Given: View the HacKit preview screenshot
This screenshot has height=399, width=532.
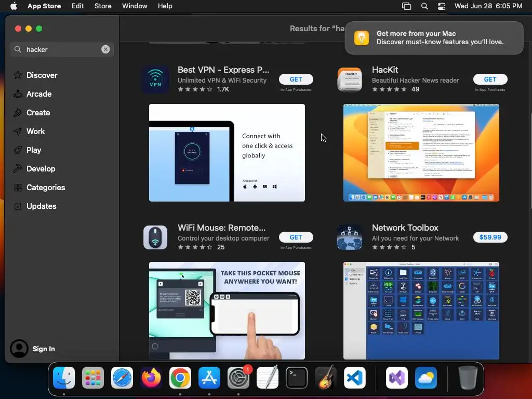Looking at the screenshot, I should (421, 153).
